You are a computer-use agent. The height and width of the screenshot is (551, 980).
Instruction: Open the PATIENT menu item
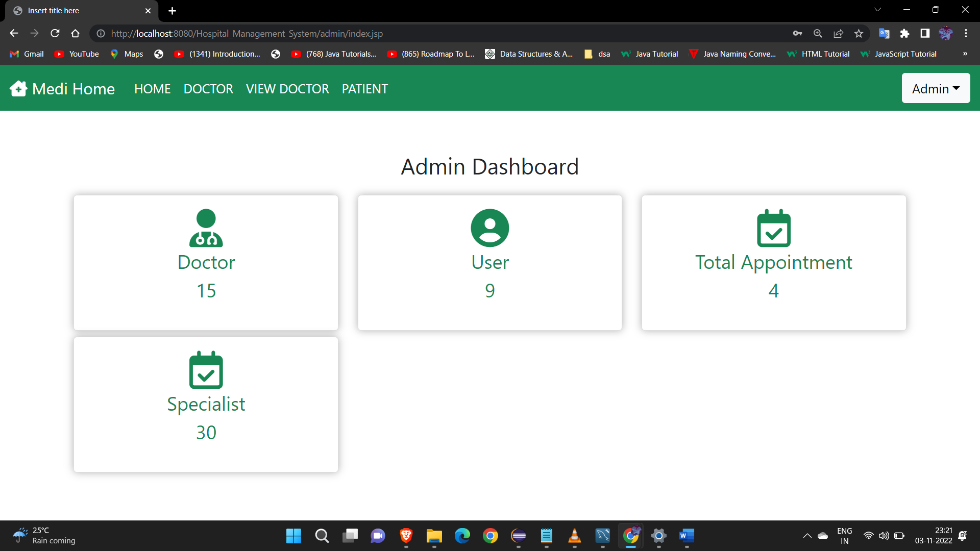tap(364, 88)
